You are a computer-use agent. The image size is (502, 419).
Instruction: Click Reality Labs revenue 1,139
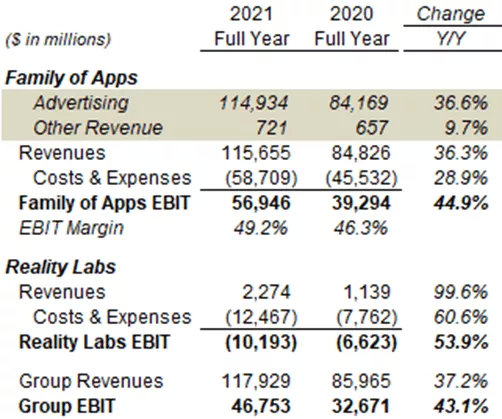(367, 292)
